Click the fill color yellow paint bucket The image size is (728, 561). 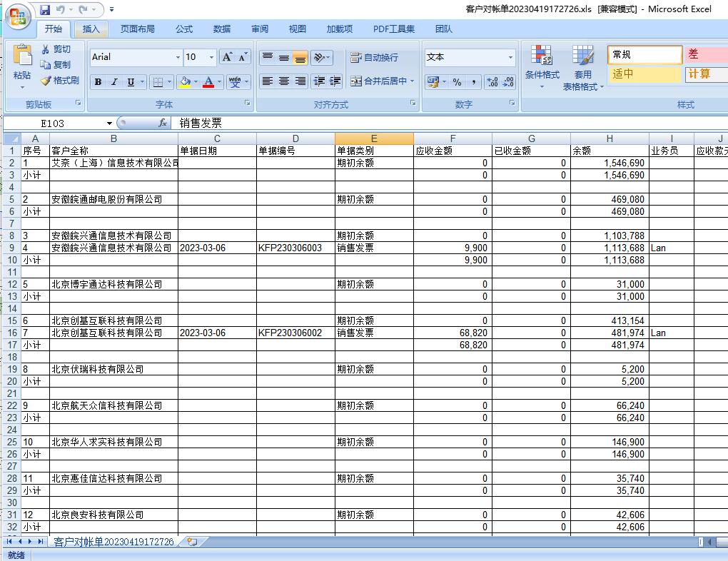point(185,82)
